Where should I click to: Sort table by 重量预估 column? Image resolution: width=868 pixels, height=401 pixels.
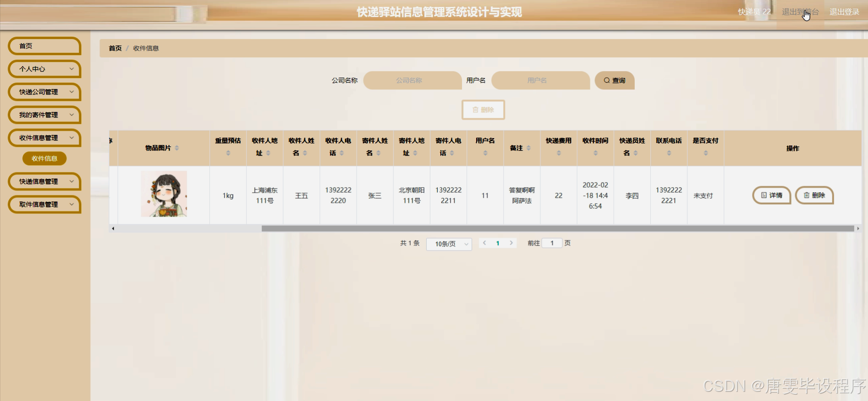pos(228,153)
